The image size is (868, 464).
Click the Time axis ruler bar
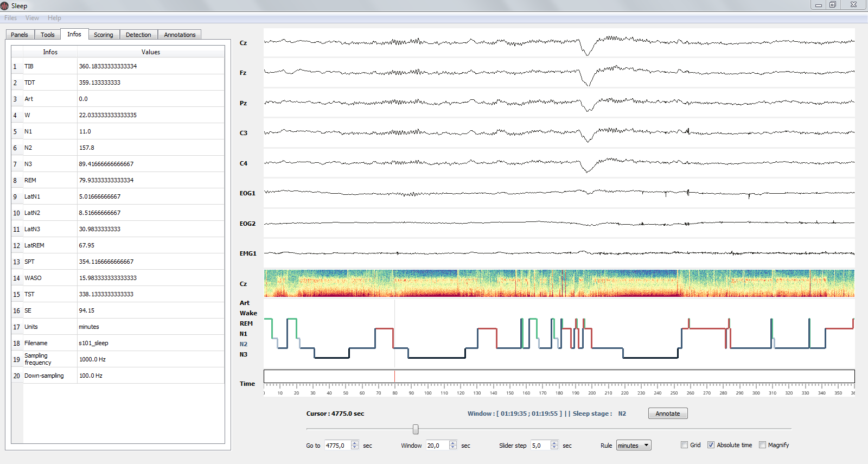559,376
